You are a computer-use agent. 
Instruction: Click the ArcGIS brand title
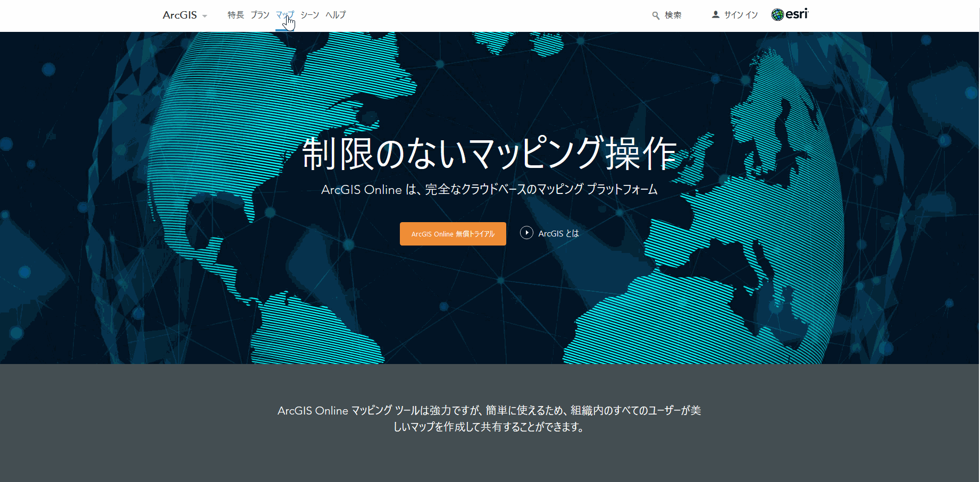tap(180, 15)
